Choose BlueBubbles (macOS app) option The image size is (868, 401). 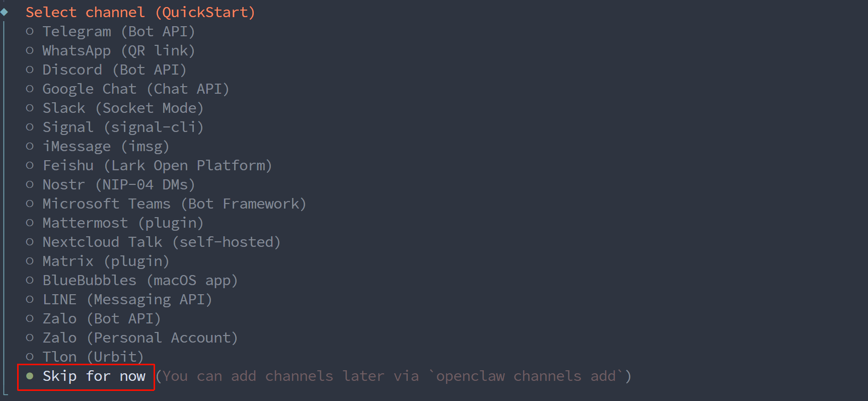point(139,281)
